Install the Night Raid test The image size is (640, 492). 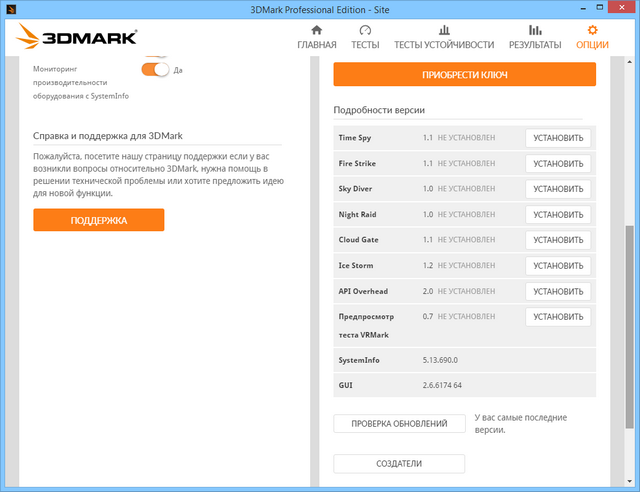(x=558, y=214)
